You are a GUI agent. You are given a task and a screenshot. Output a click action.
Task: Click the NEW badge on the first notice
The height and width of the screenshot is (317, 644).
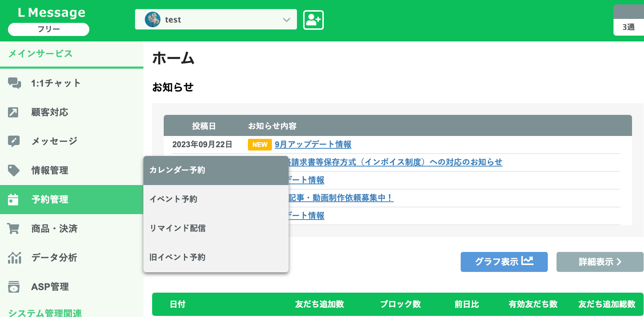click(x=260, y=145)
